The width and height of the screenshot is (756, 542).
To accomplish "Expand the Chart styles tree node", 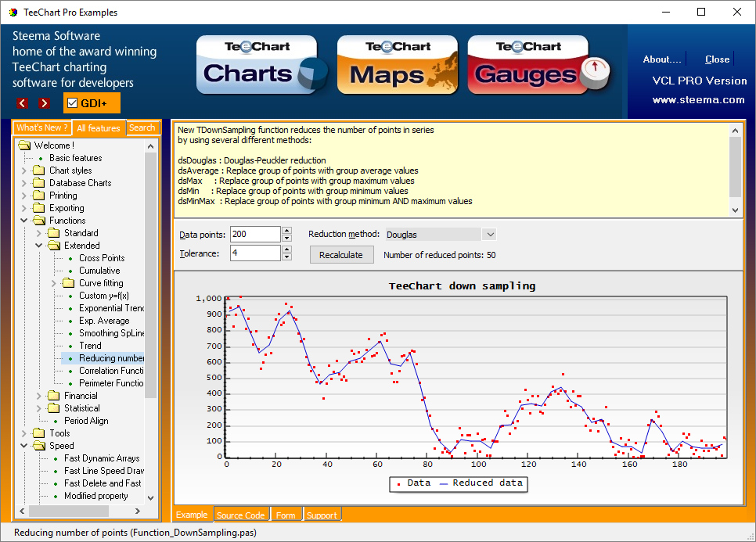I will point(23,170).
